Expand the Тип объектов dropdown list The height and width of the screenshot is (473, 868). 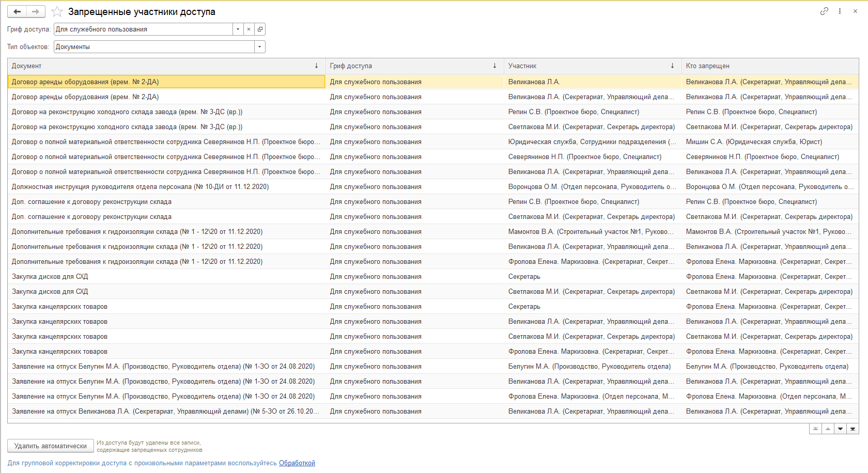click(x=259, y=47)
